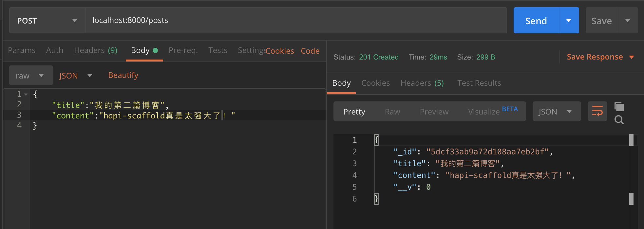
Task: Click the search magnifier icon in response
Action: pos(619,120)
